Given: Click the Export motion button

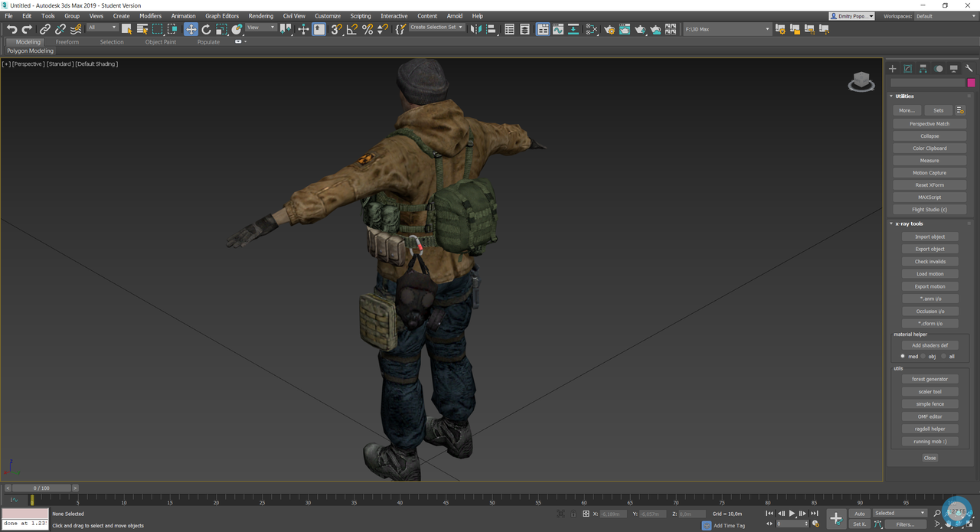Looking at the screenshot, I should click(x=929, y=286).
